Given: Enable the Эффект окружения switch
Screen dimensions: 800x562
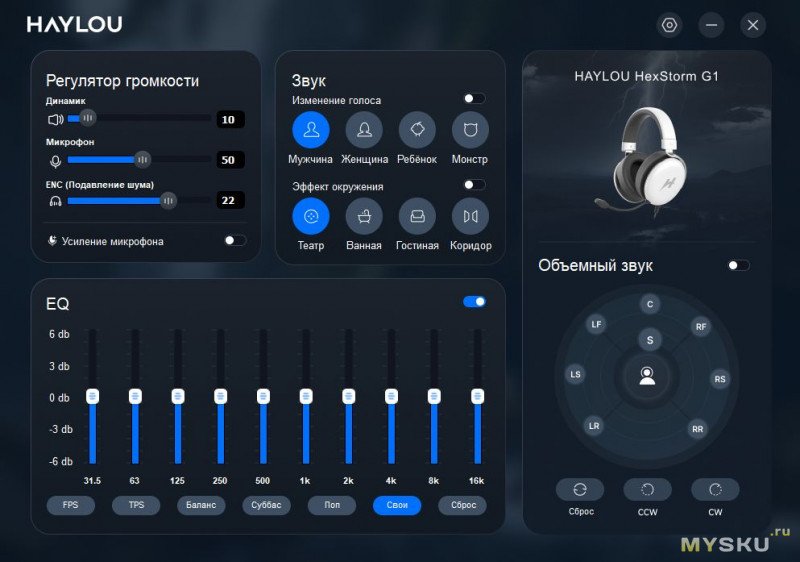Looking at the screenshot, I should 474,185.
